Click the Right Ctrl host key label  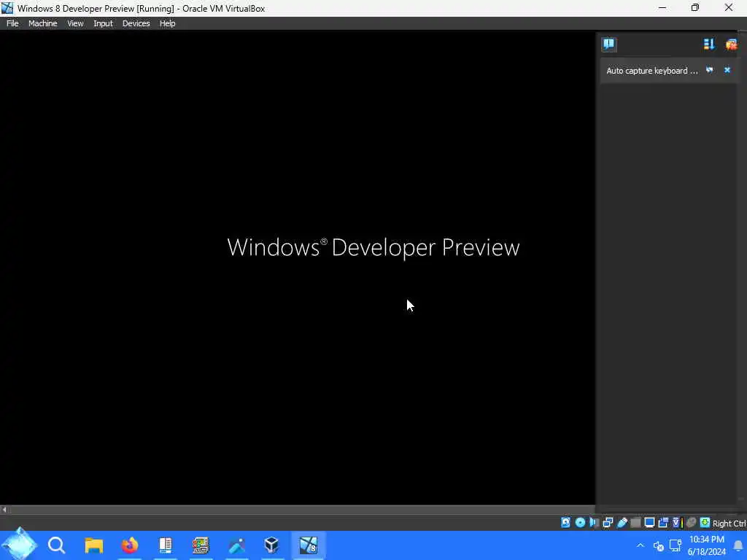729,524
